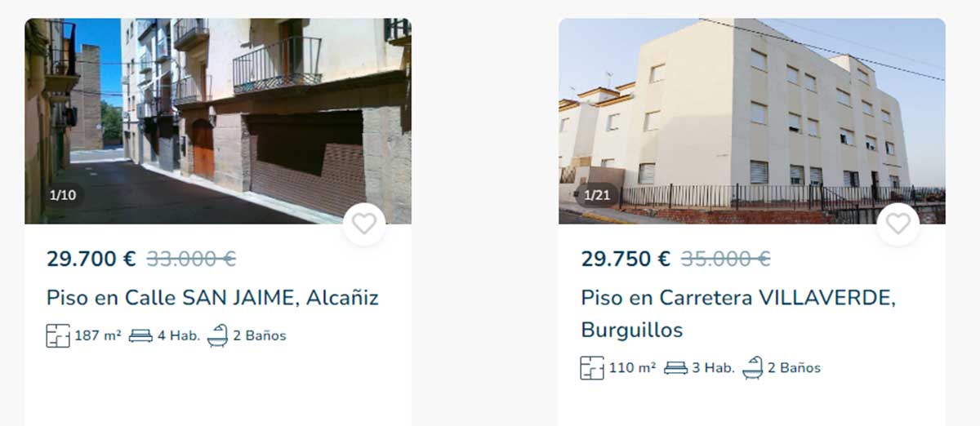Open listing Piso en Carretera VILLAVERDE, Burguillos

pyautogui.click(x=738, y=313)
